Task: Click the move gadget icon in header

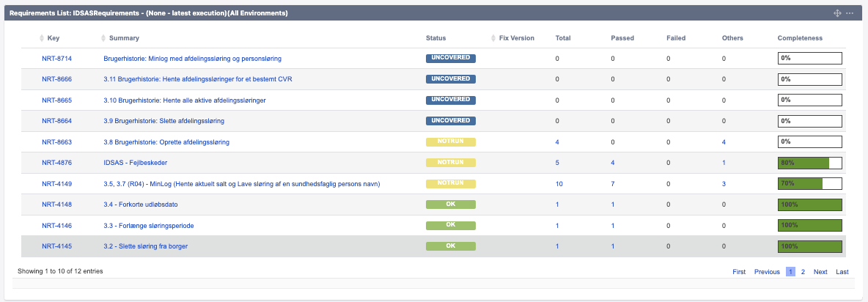Action: [837, 14]
